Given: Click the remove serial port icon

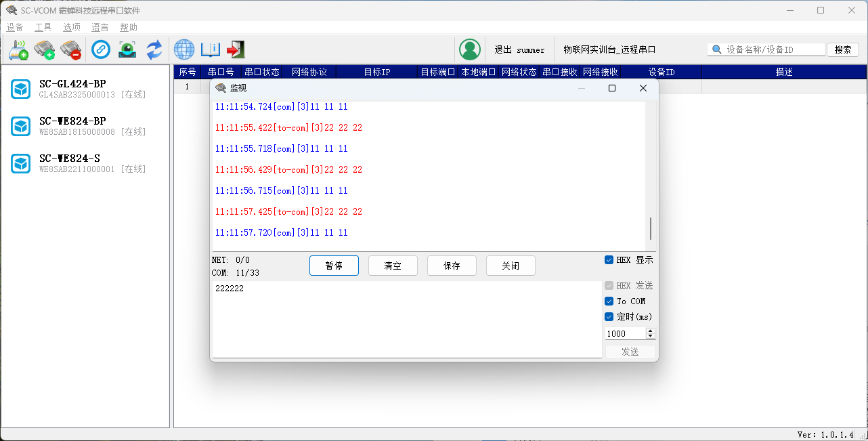Looking at the screenshot, I should (x=70, y=49).
